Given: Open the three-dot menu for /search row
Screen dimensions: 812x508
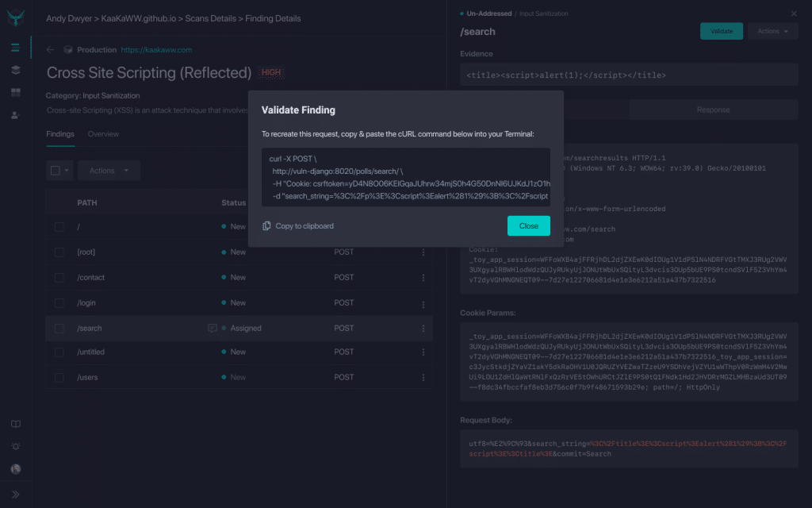Looking at the screenshot, I should [423, 329].
